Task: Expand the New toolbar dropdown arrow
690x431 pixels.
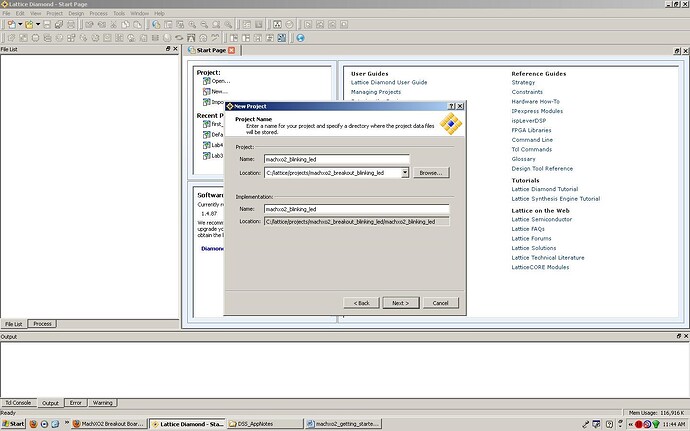Action: tap(20, 25)
